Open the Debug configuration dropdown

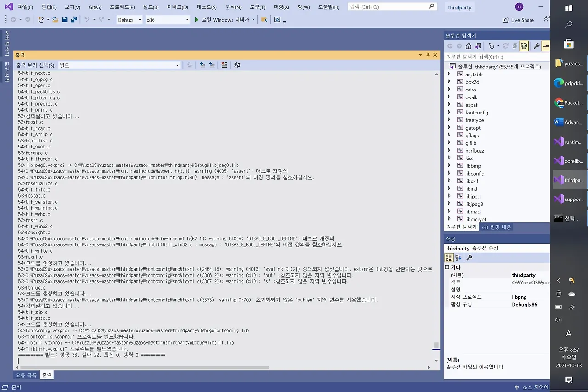129,20
